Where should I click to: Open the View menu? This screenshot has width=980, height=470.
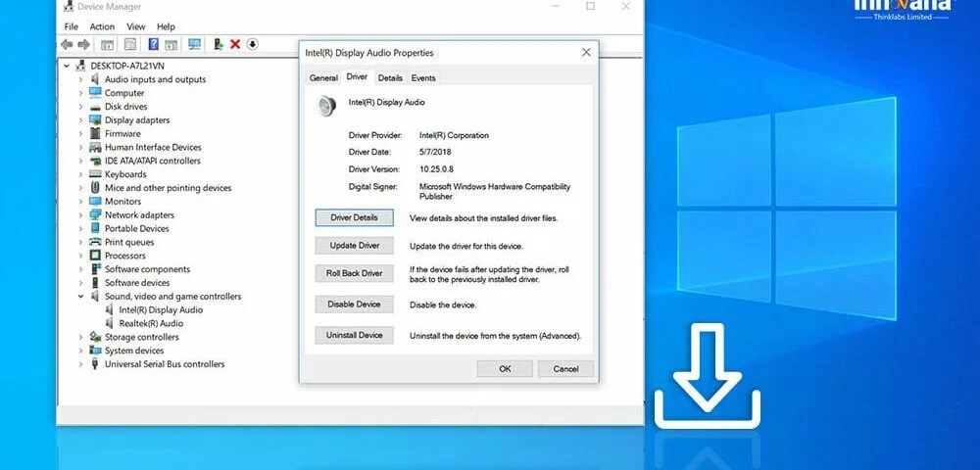pos(135,26)
